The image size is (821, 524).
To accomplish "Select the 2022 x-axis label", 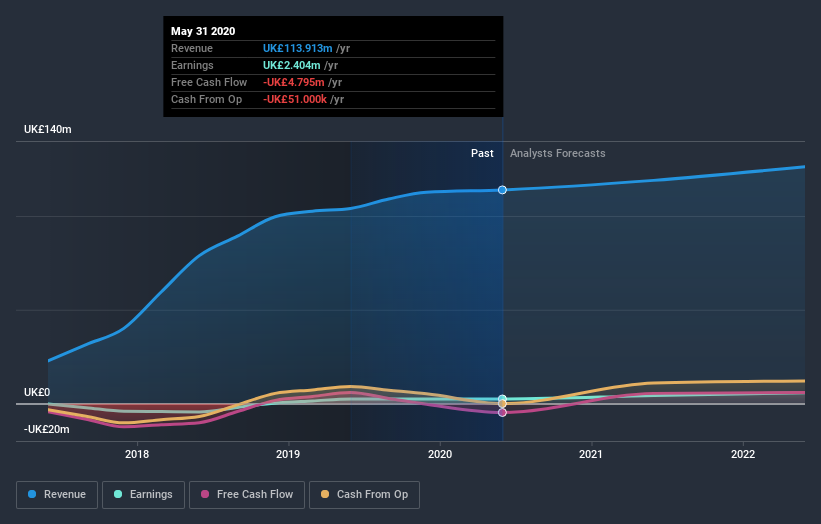I will [743, 454].
